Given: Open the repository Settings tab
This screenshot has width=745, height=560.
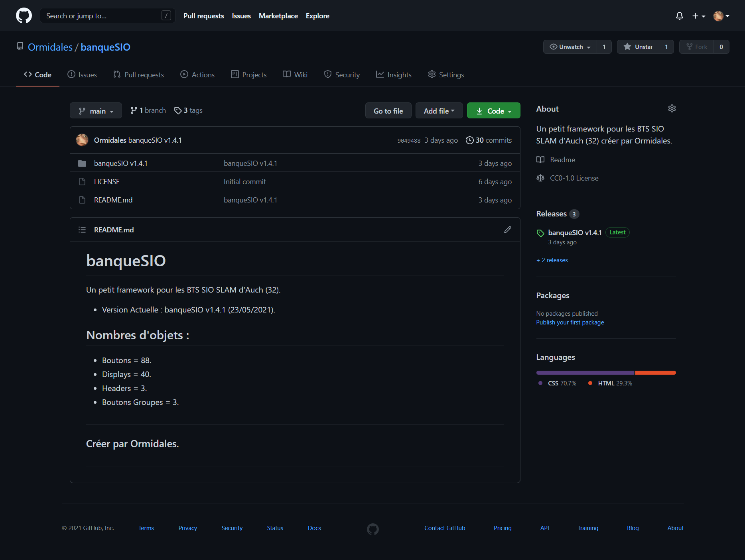Looking at the screenshot, I should (x=446, y=75).
